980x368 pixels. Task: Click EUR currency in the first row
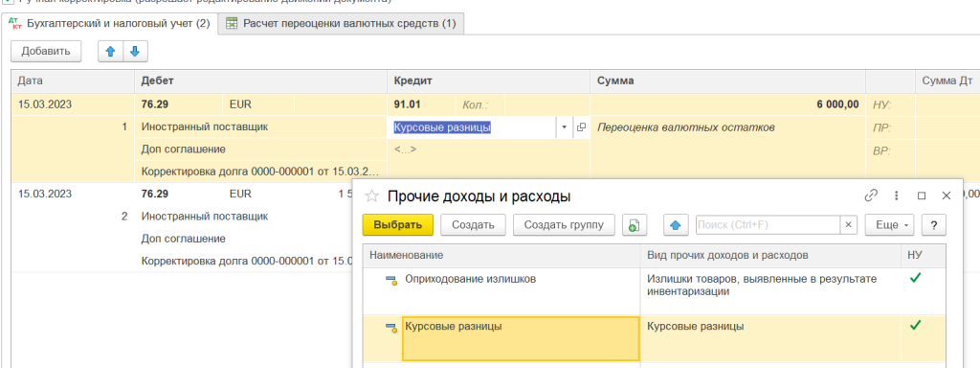point(240,104)
